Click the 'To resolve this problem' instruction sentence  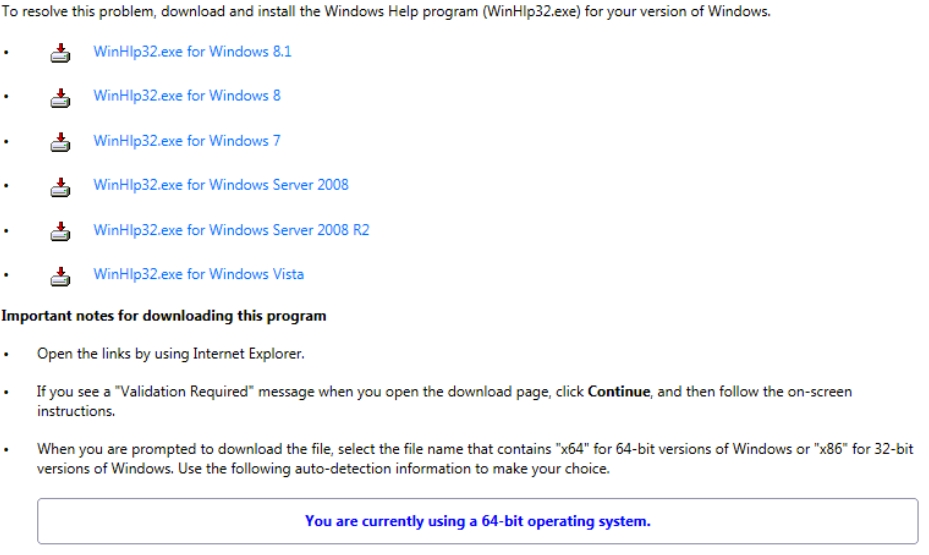(x=385, y=12)
